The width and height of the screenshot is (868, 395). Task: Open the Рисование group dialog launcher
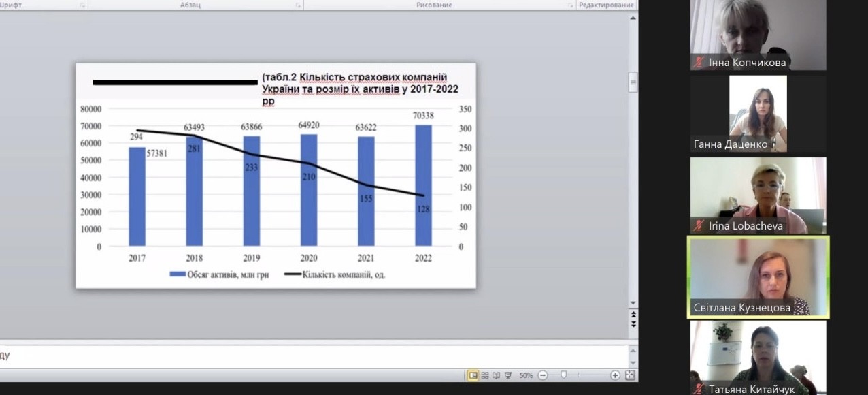click(x=570, y=5)
